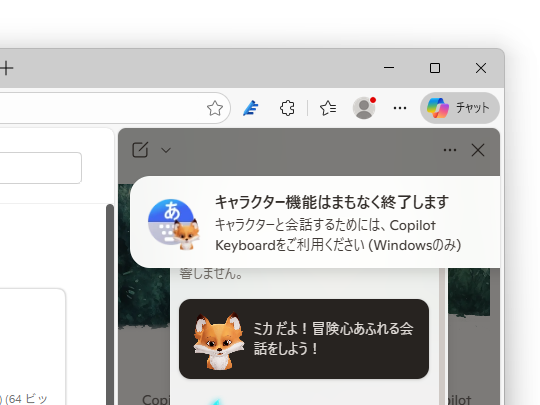540x405 pixels.
Task: Click the Copilot Keyboard icon in notification
Action: coord(174,224)
